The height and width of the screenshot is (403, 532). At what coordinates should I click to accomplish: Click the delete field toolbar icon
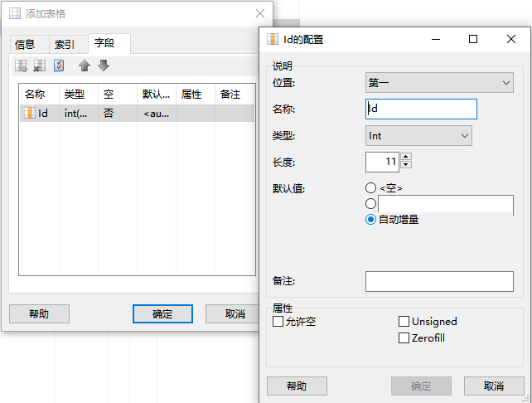point(39,66)
